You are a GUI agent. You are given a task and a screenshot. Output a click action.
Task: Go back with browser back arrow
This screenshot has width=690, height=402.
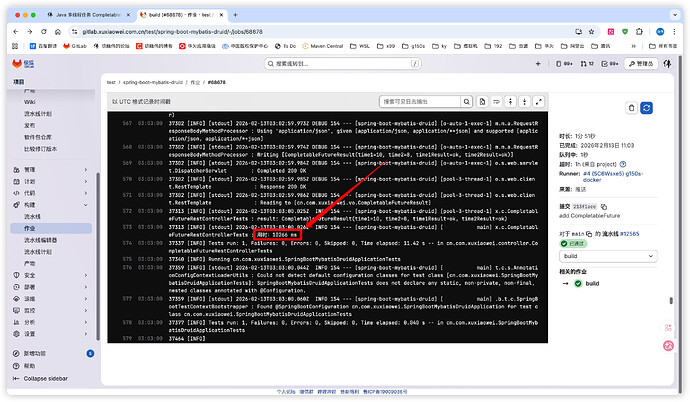click(16, 32)
